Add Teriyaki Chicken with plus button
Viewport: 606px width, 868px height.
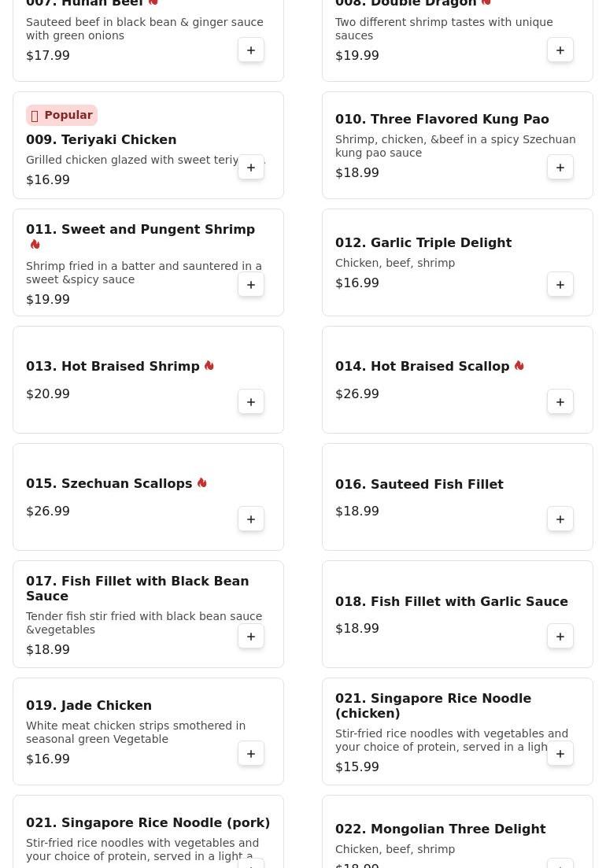click(251, 168)
